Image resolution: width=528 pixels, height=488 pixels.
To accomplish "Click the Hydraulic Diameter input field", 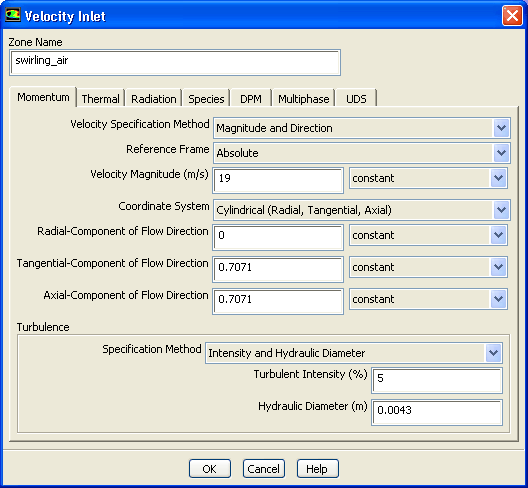I will pyautogui.click(x=437, y=413).
